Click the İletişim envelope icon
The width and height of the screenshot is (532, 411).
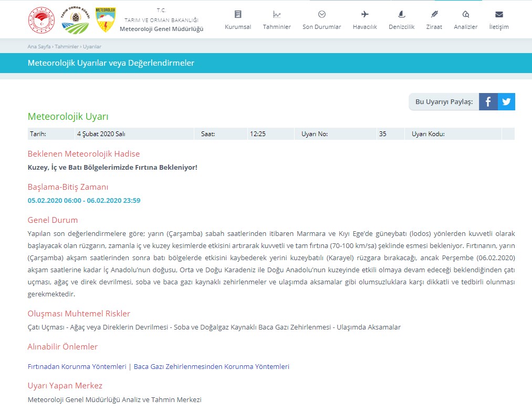pos(499,14)
